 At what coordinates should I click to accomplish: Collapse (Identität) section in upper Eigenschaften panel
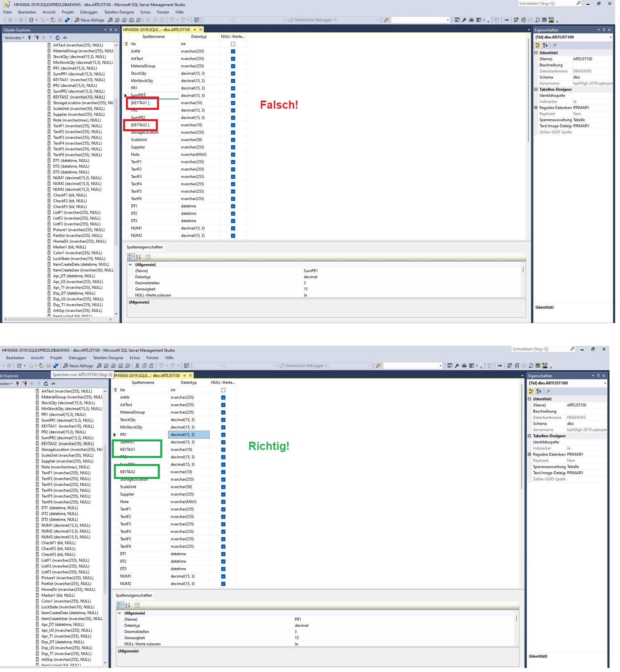[536, 53]
